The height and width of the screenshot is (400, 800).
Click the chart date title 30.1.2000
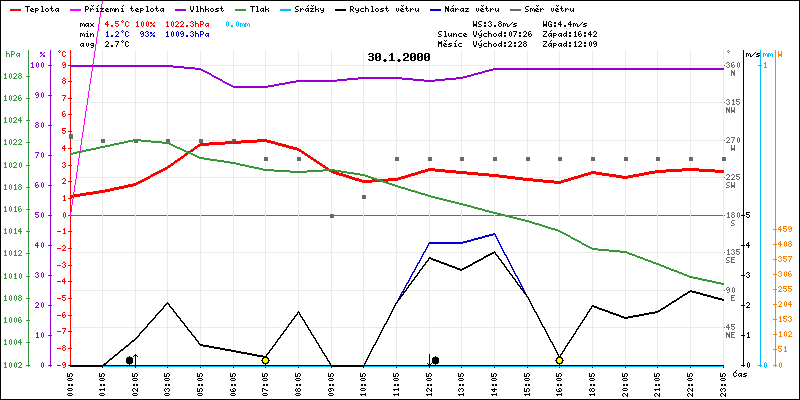point(398,57)
